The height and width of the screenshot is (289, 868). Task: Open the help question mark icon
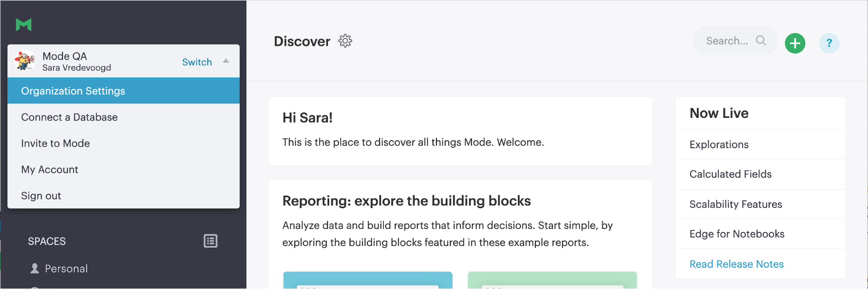point(829,43)
